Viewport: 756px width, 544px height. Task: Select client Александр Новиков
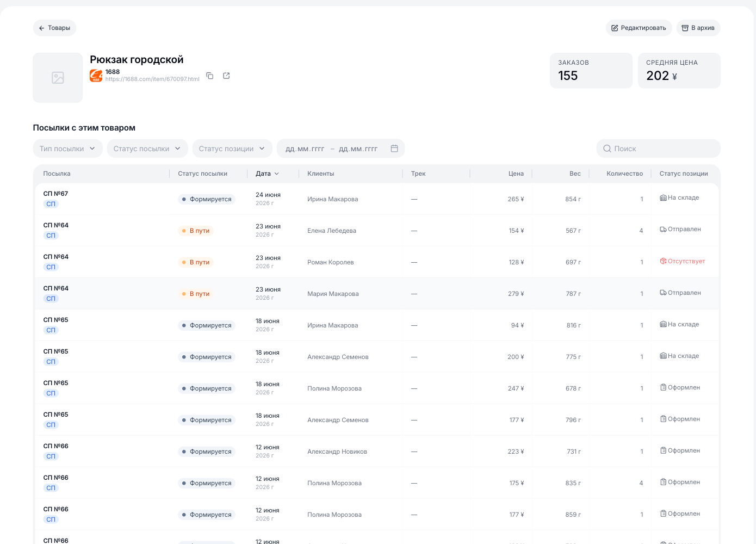337,452
